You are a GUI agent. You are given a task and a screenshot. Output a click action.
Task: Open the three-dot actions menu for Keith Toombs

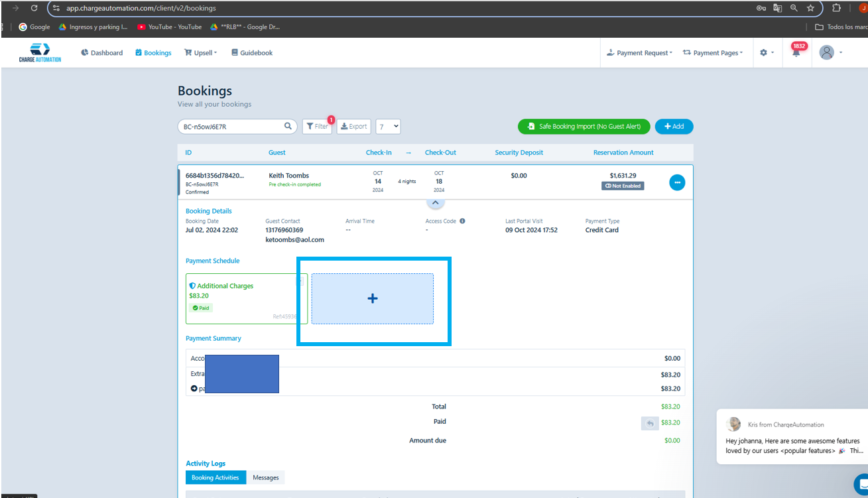point(677,182)
